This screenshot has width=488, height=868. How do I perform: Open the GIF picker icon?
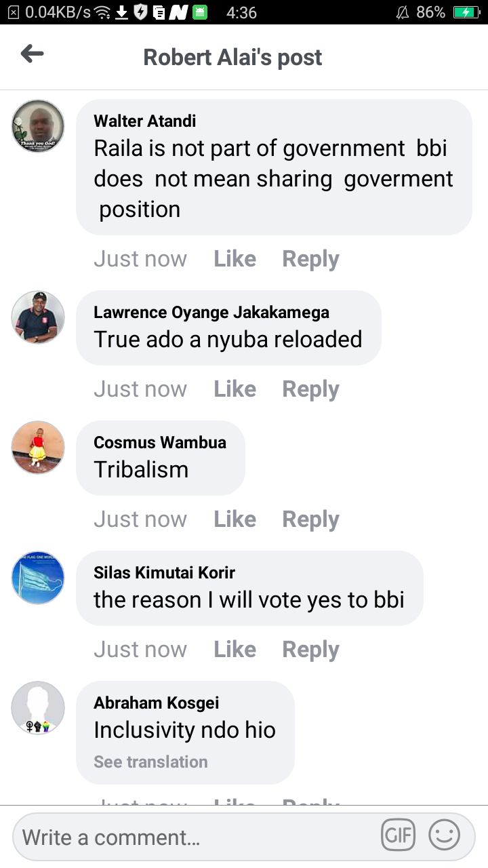click(399, 835)
